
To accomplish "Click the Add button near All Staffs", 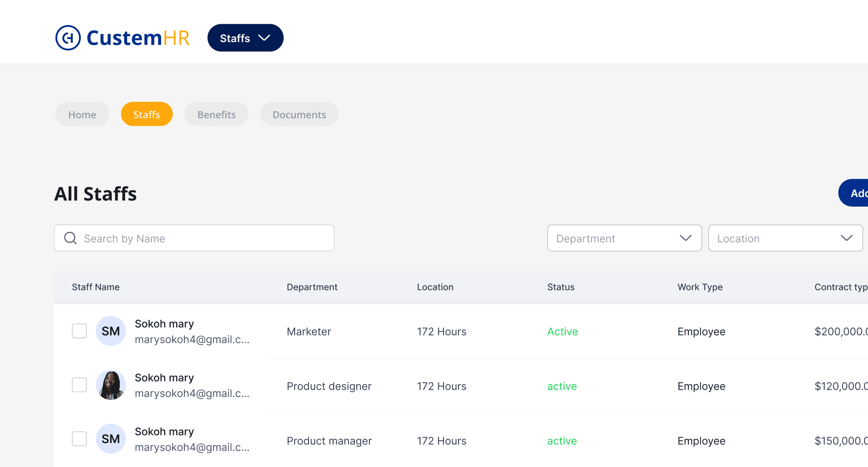I will pos(857,193).
